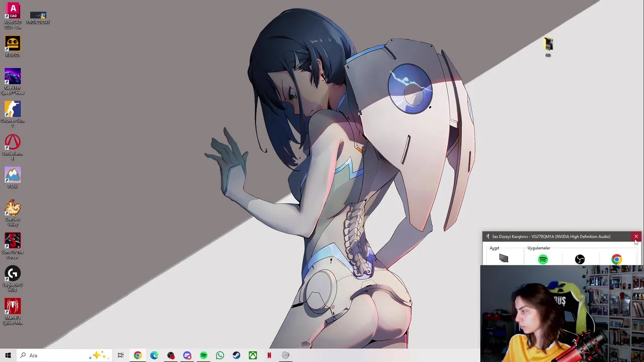This screenshot has width=644, height=362.
Task: Open the Xbox app from the taskbar
Action: pos(253,355)
